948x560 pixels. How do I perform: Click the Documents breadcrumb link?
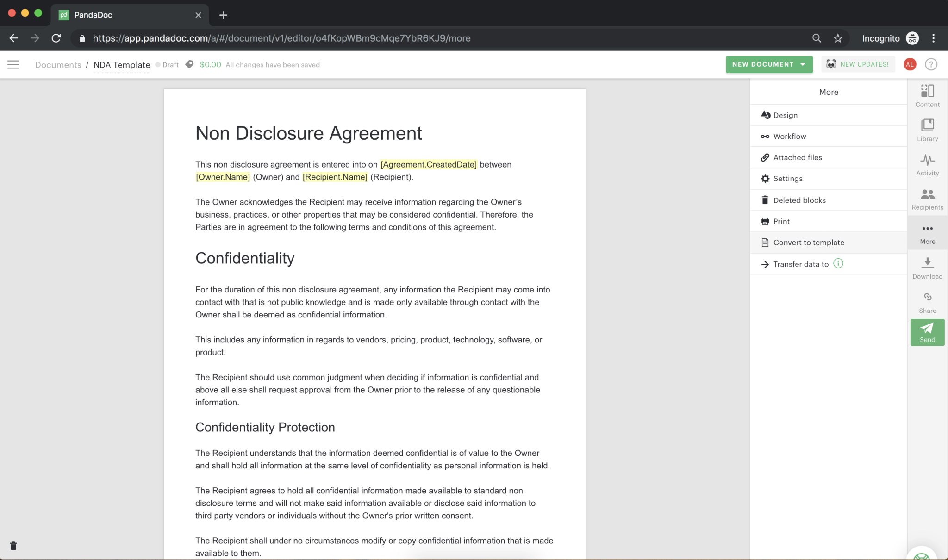pos(58,65)
